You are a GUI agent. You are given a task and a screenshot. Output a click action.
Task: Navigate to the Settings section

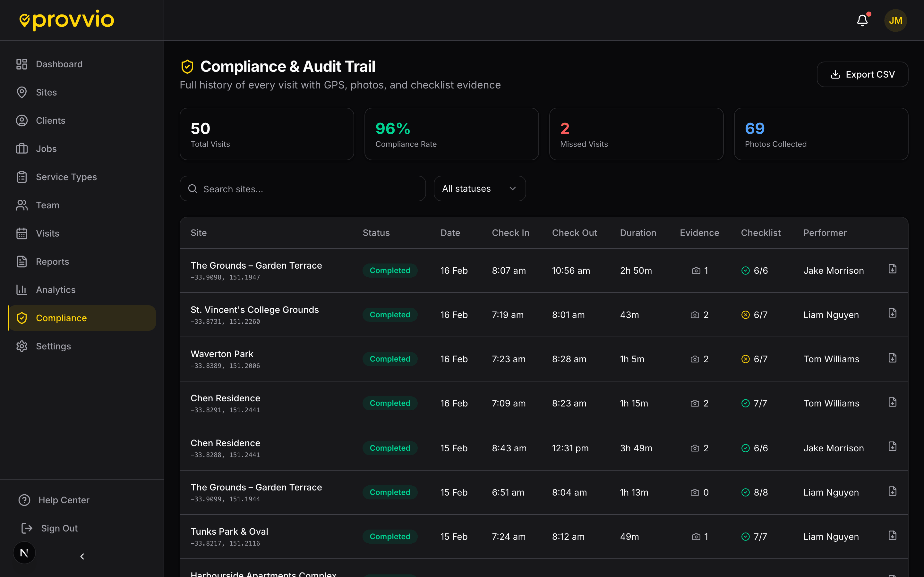[54, 346]
